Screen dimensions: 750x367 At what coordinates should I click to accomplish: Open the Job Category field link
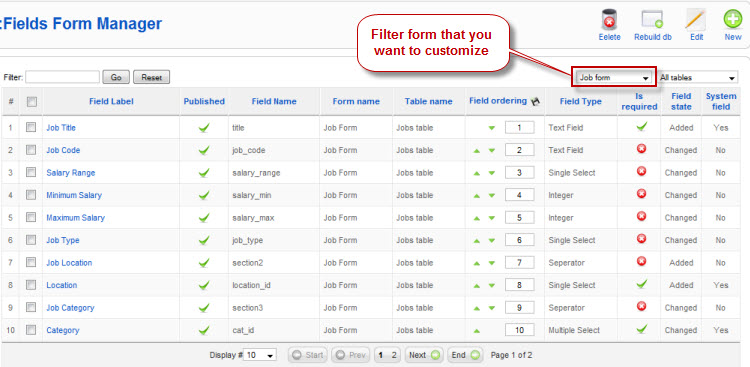(x=70, y=308)
